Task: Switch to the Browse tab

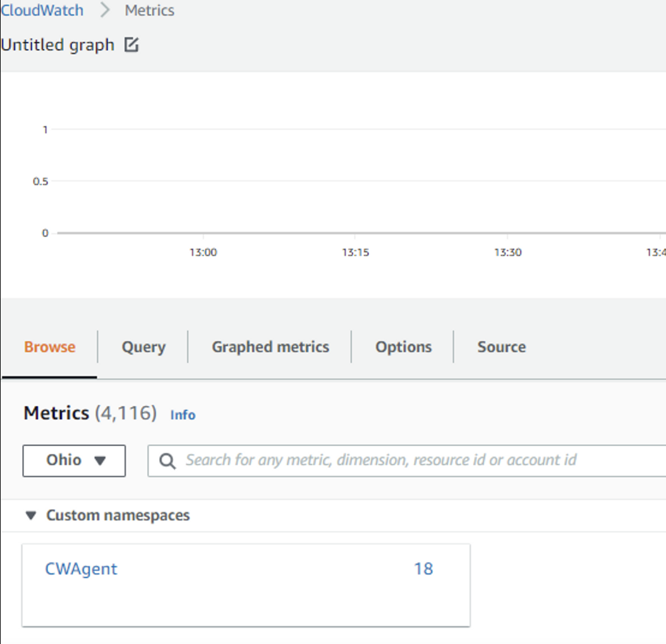Action: pos(50,347)
